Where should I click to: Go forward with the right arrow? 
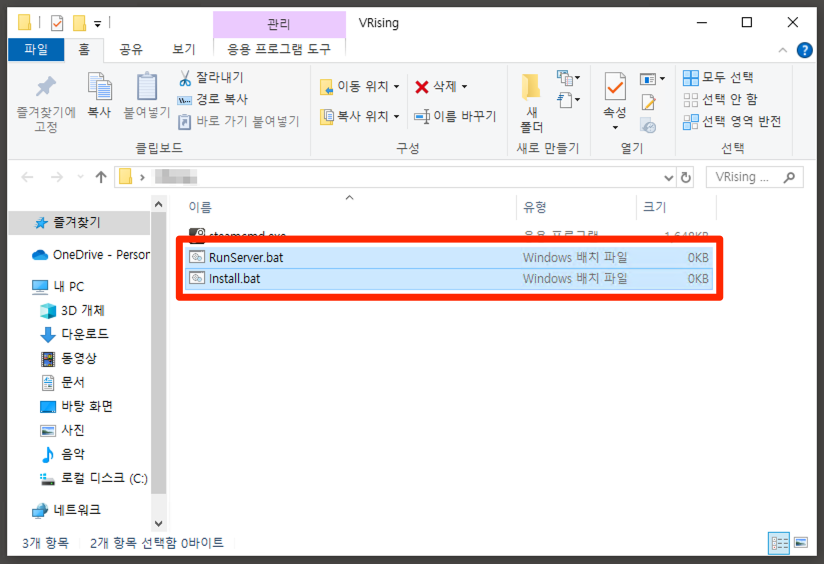point(57,177)
